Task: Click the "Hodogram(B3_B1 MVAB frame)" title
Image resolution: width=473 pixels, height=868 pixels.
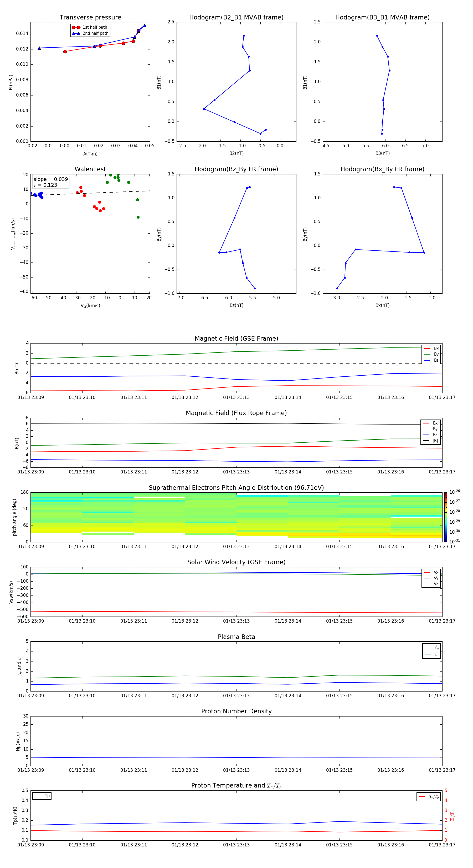Action: point(382,18)
